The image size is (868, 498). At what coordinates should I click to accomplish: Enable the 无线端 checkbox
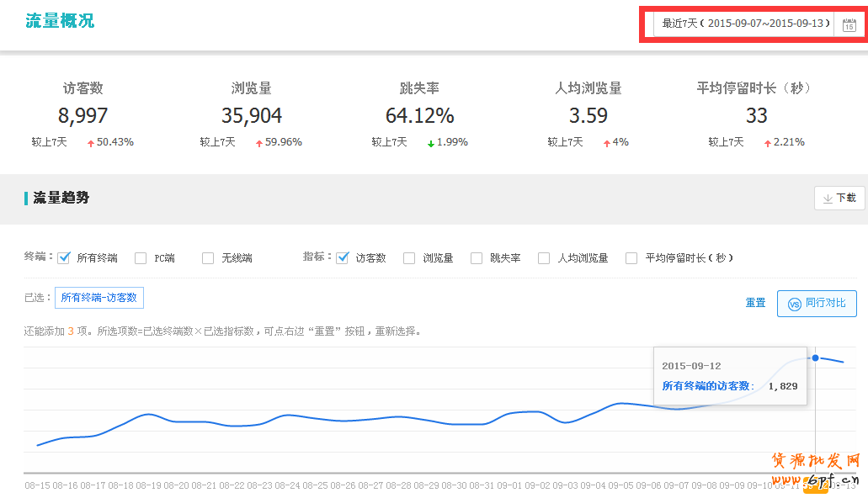(208, 258)
